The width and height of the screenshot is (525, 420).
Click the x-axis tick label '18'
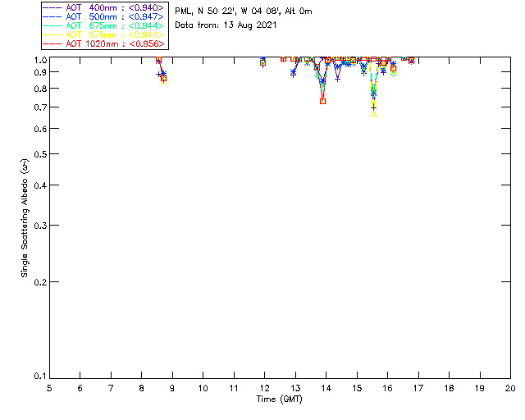point(449,388)
